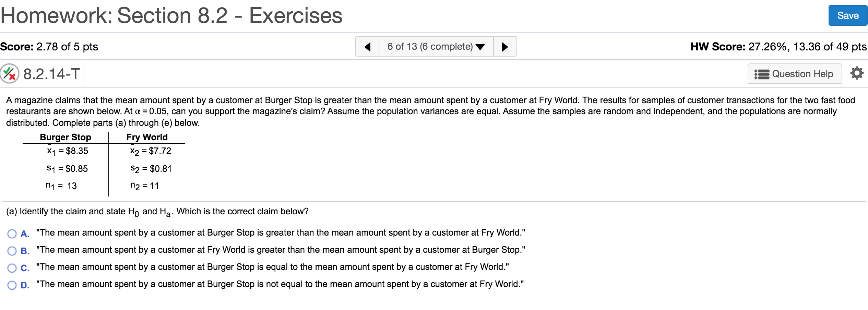Image resolution: width=868 pixels, height=310 pixels.
Task: Click the question number 8.2.14-T label
Action: point(51,74)
